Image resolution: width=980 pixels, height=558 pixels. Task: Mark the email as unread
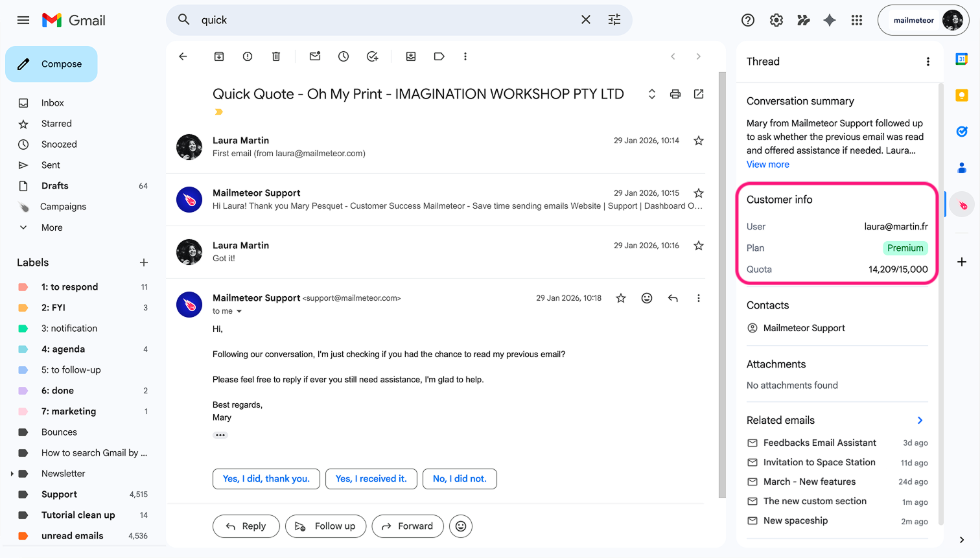click(314, 56)
